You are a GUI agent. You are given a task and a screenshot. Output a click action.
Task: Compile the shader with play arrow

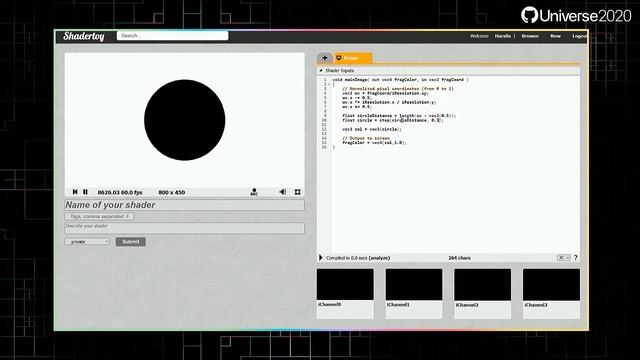[320, 258]
